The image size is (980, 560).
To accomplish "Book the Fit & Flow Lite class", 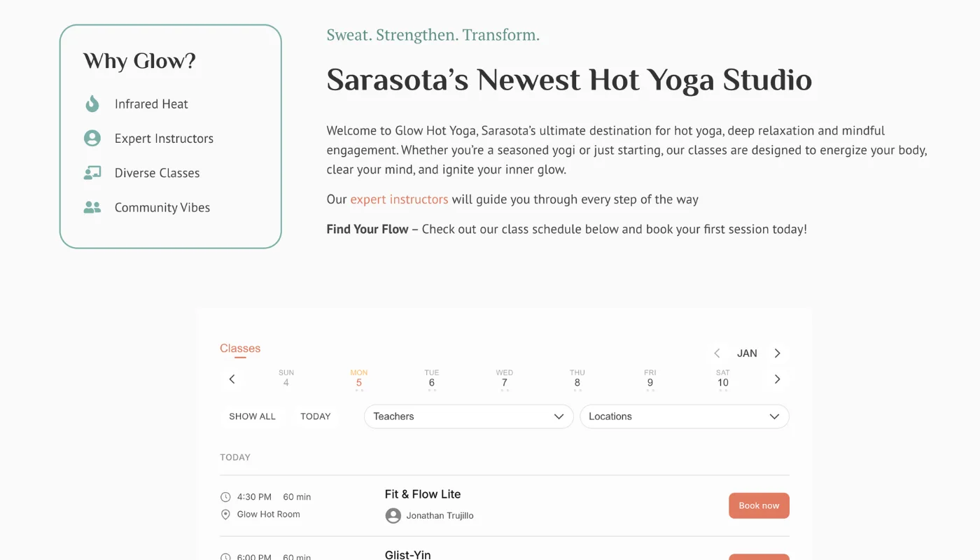I will (x=759, y=505).
